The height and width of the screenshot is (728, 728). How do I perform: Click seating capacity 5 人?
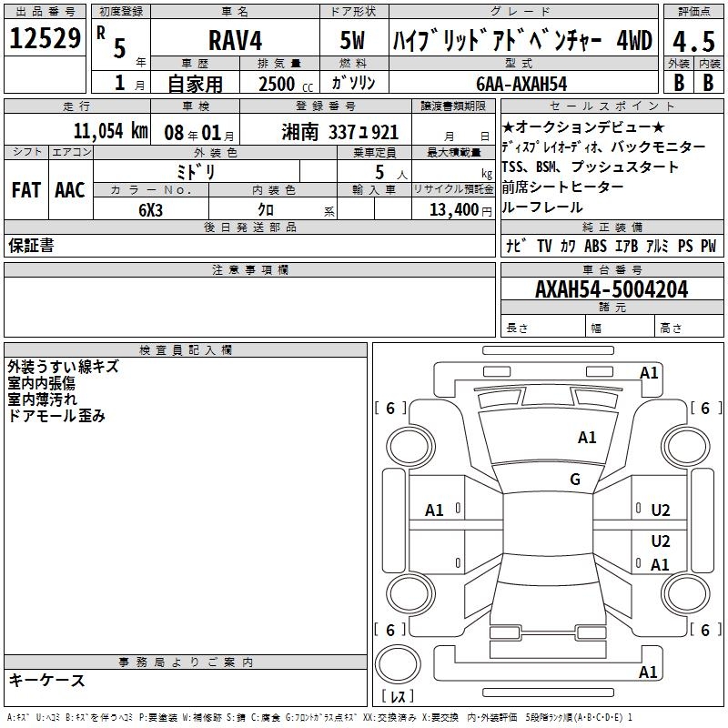pyautogui.click(x=391, y=173)
